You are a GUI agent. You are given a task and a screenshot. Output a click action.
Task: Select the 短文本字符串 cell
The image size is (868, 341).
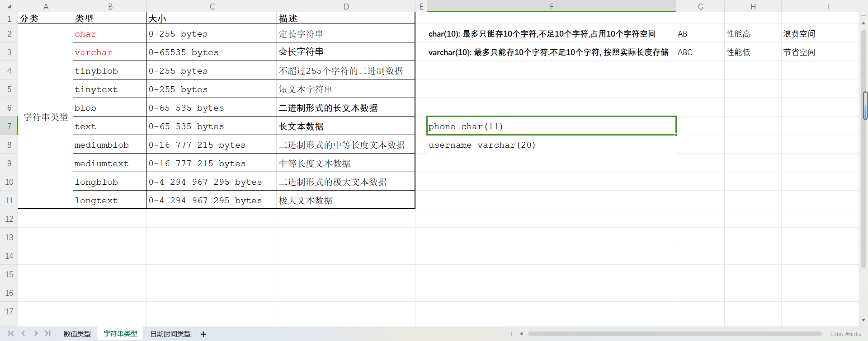point(346,89)
